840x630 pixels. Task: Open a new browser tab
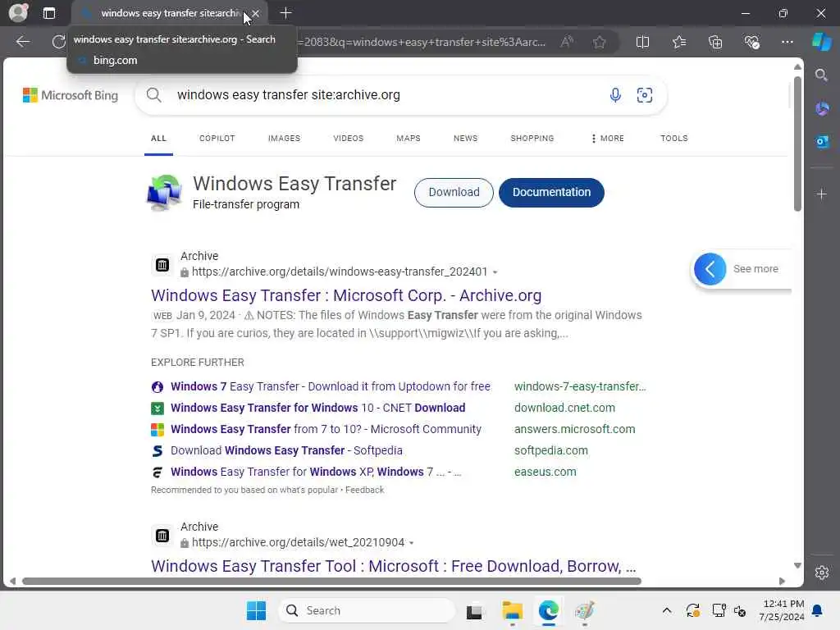point(285,13)
